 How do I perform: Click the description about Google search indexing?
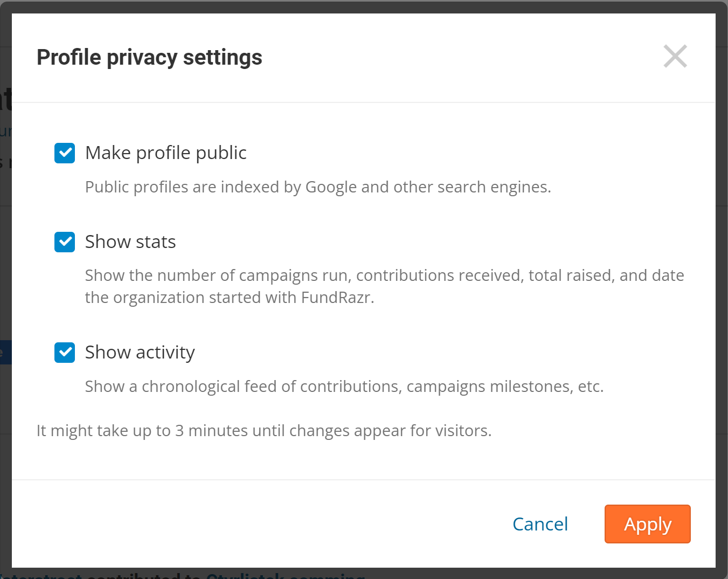tap(318, 187)
